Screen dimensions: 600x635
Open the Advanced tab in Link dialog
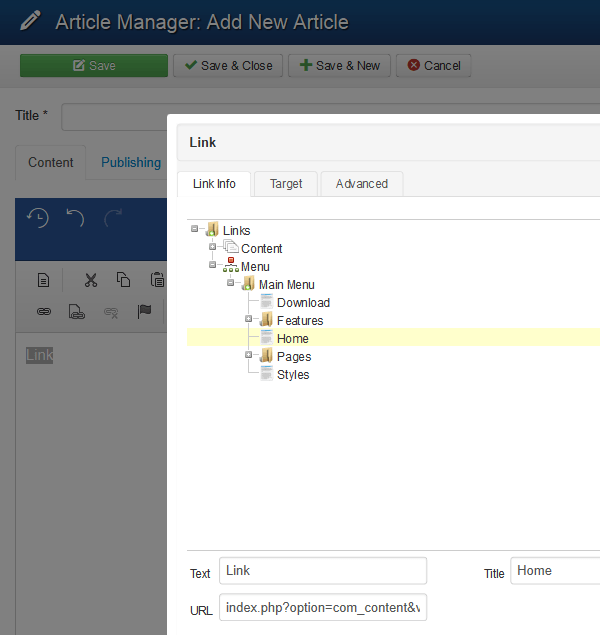(361, 184)
